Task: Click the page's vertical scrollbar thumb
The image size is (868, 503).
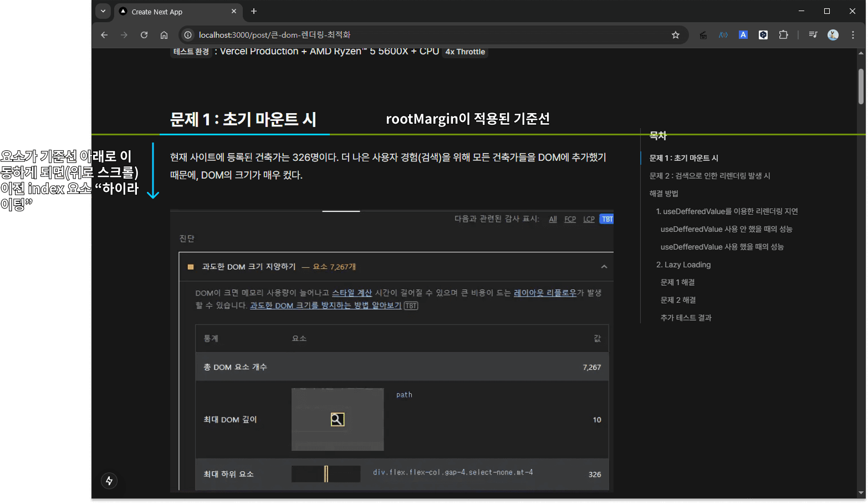Action: pos(860,86)
